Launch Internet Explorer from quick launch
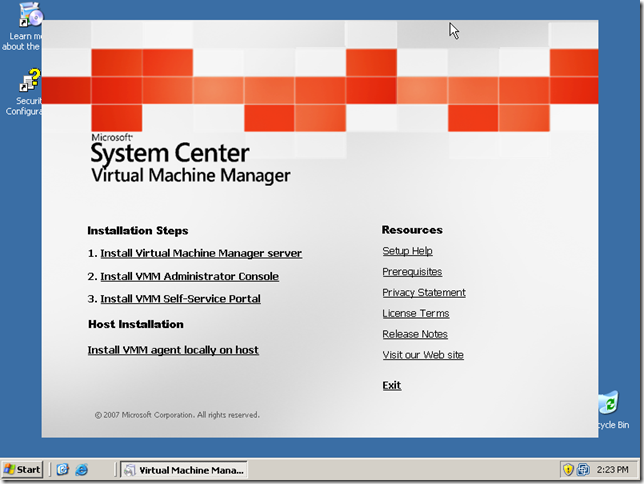The height and width of the screenshot is (484, 644). point(82,469)
